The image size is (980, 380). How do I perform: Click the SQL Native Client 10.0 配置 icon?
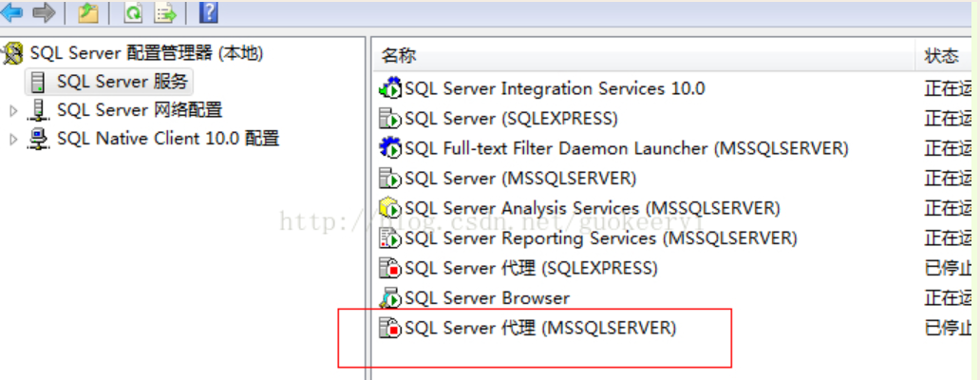(x=38, y=139)
